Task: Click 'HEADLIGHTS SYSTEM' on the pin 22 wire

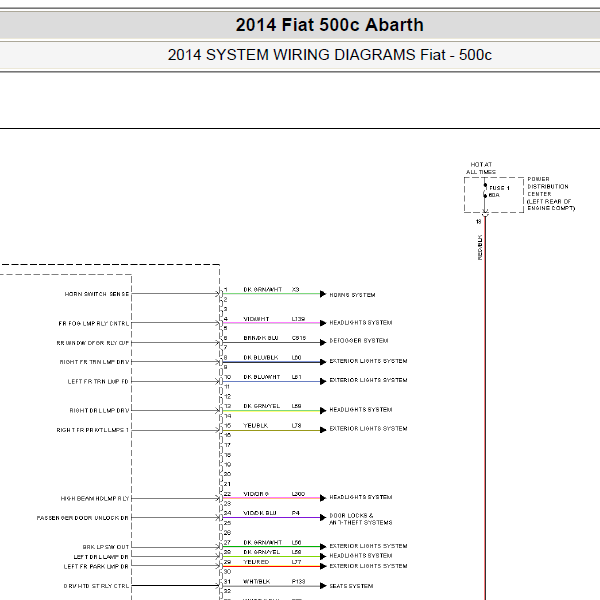Action: coord(361,497)
